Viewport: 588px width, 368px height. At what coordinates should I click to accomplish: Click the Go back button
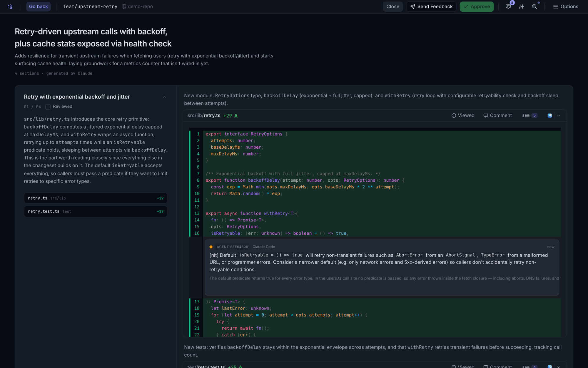point(39,6)
